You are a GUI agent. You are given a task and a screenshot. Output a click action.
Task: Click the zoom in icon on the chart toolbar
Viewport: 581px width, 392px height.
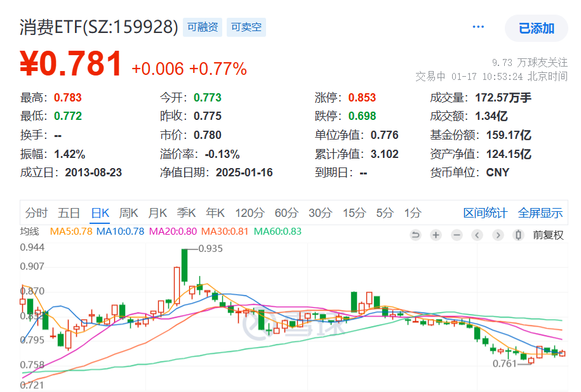(435, 234)
